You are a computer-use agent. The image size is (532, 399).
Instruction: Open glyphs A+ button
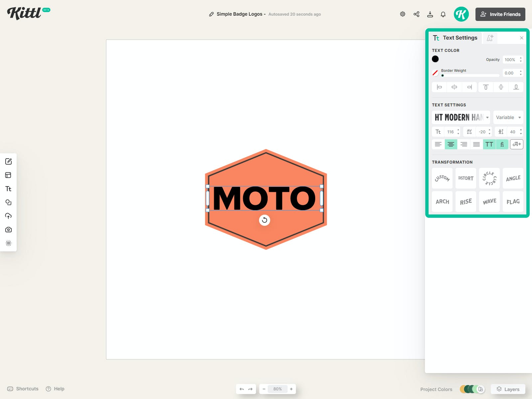click(x=517, y=144)
